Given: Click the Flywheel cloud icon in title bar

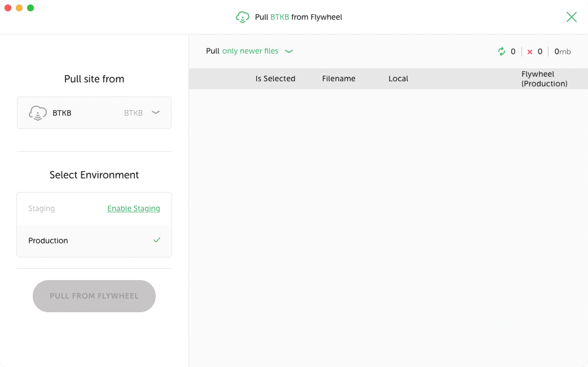Looking at the screenshot, I should pos(243,17).
